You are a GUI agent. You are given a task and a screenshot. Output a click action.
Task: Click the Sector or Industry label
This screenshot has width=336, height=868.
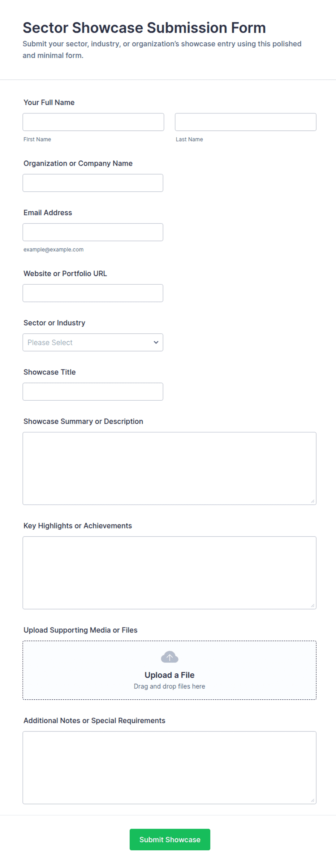(x=54, y=323)
